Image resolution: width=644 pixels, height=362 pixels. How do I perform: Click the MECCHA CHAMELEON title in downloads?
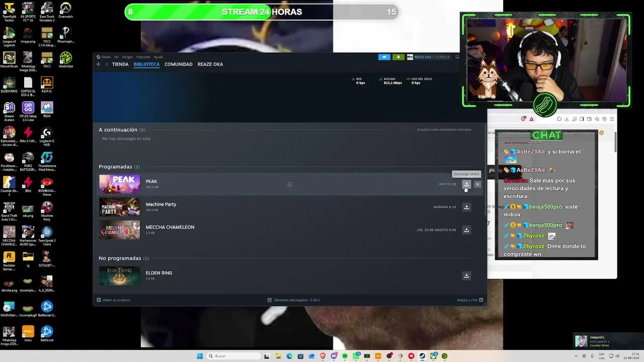pos(170,227)
